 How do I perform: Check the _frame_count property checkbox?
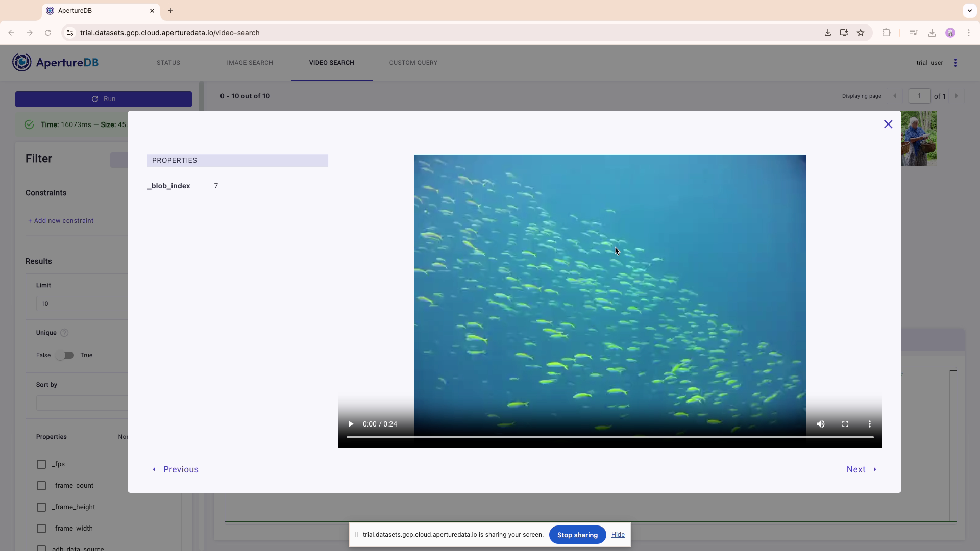[x=41, y=486]
